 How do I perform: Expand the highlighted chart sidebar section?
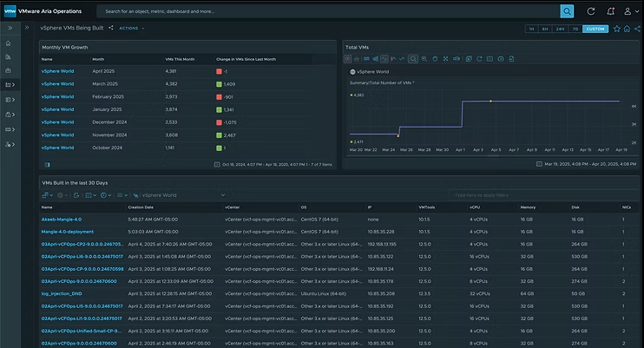[10, 85]
